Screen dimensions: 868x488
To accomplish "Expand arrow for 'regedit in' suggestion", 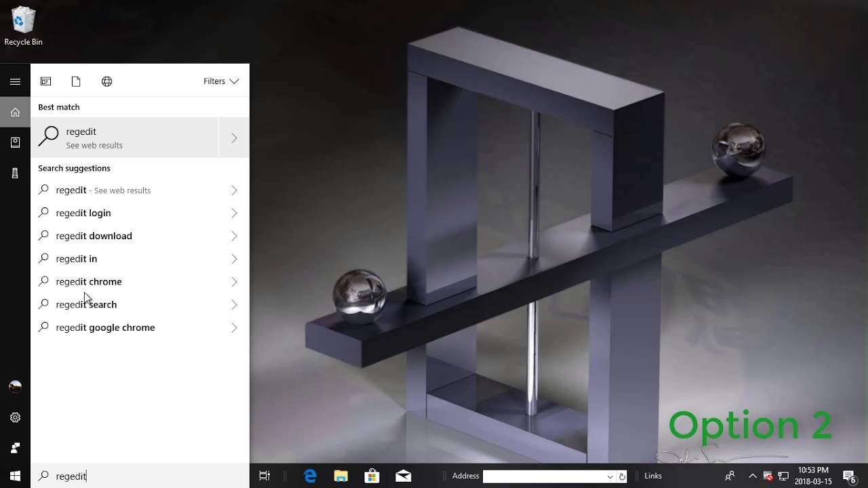I will pyautogui.click(x=234, y=259).
